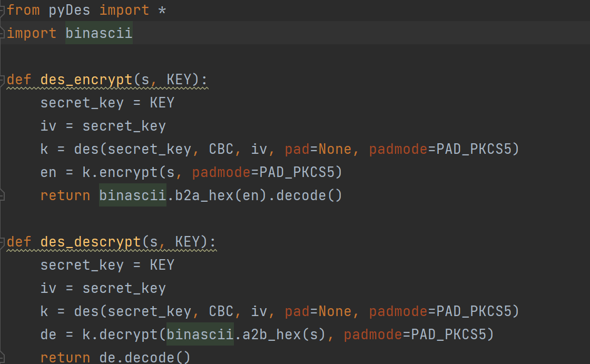Click the KEY parameter in the des_encrypt definition
Screen dimensions: 590x364
click(179, 80)
